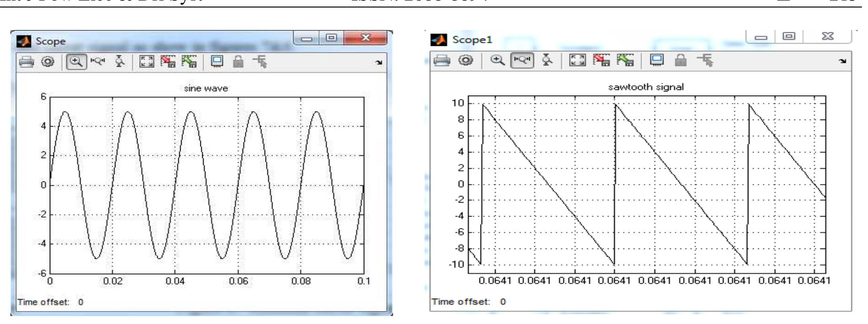868x324 pixels.
Task: Click the Scope1 window title text
Action: pos(472,40)
